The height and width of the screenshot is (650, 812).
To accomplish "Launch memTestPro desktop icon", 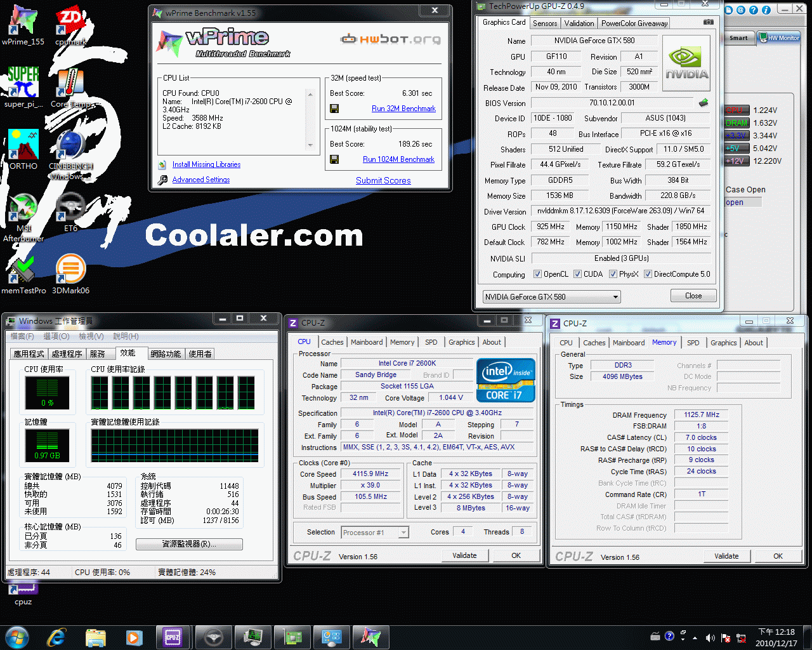I will click(23, 274).
